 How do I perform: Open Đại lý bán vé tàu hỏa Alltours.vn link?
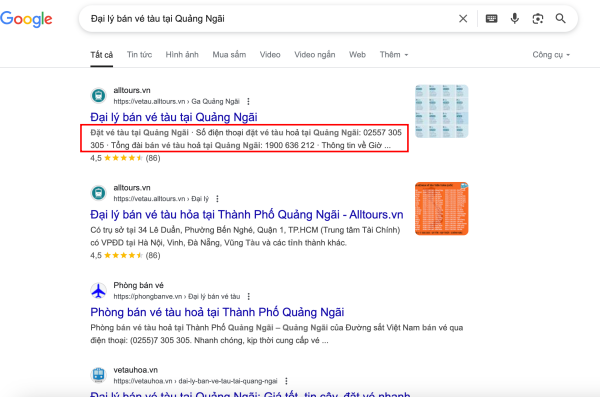[247, 215]
